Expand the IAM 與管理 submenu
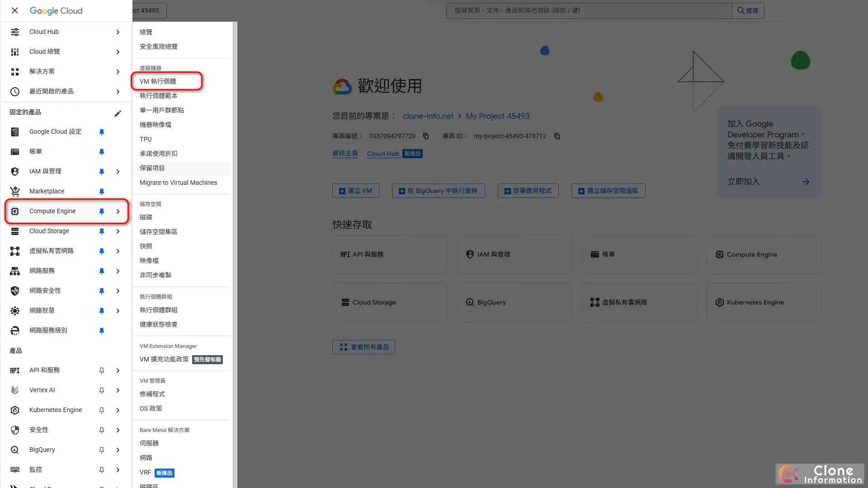Image resolution: width=868 pixels, height=488 pixels. coord(118,172)
